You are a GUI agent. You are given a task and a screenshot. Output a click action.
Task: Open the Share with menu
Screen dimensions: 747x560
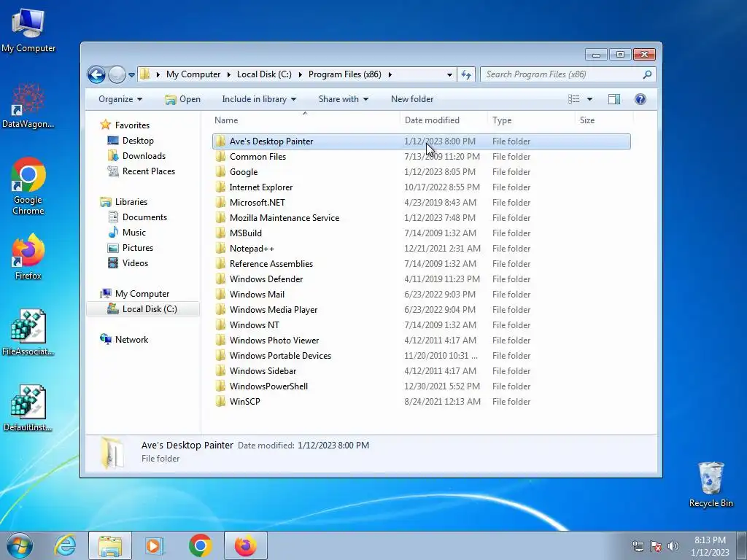(x=343, y=99)
